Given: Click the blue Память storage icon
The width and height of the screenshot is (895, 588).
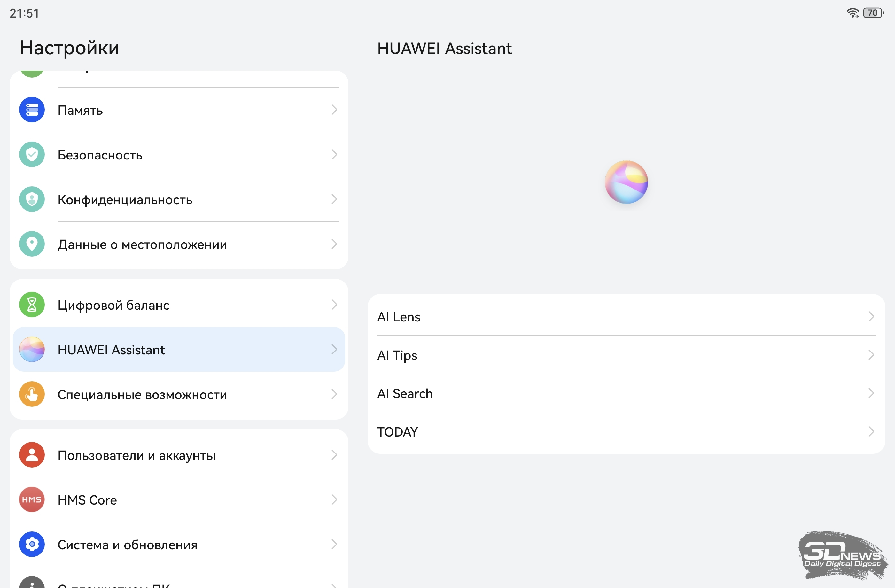Looking at the screenshot, I should pyautogui.click(x=32, y=110).
